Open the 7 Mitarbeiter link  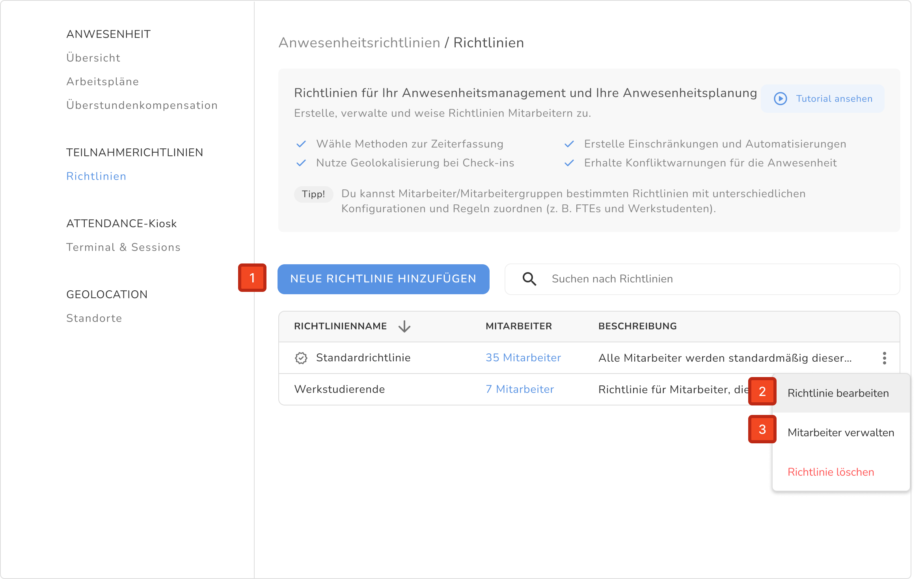[520, 389]
